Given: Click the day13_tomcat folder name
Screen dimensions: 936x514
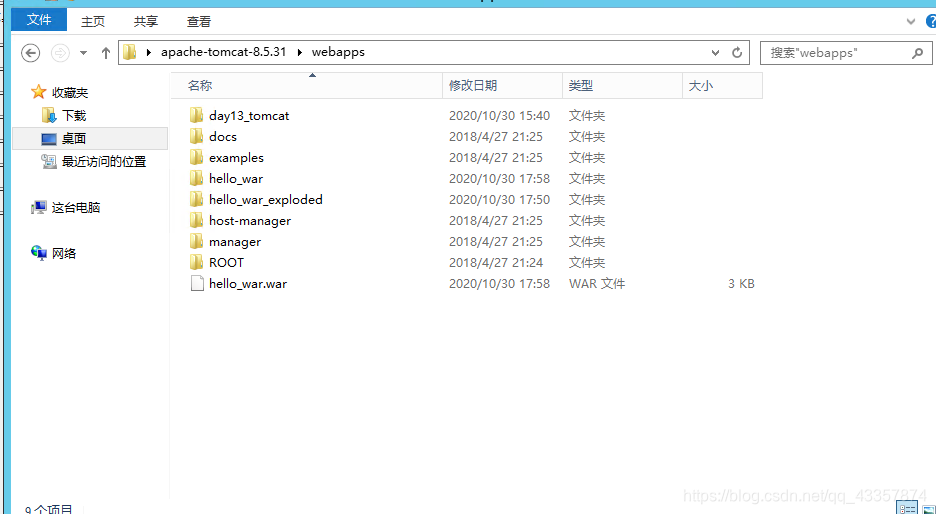Looking at the screenshot, I should (249, 116).
